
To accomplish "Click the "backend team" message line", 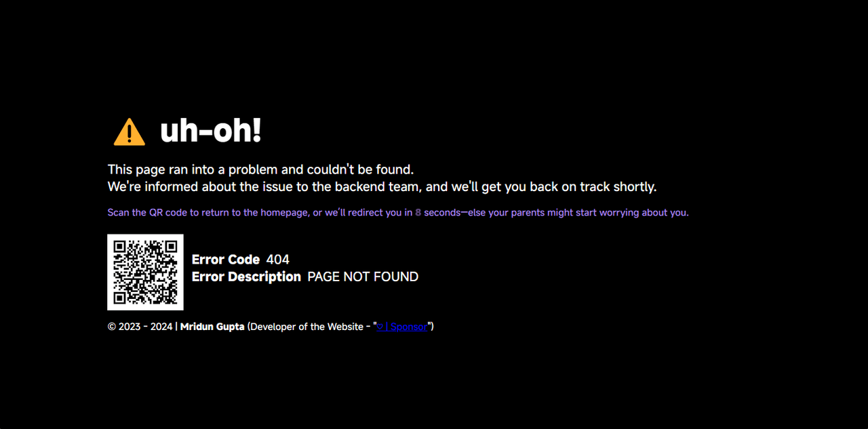I will point(382,186).
